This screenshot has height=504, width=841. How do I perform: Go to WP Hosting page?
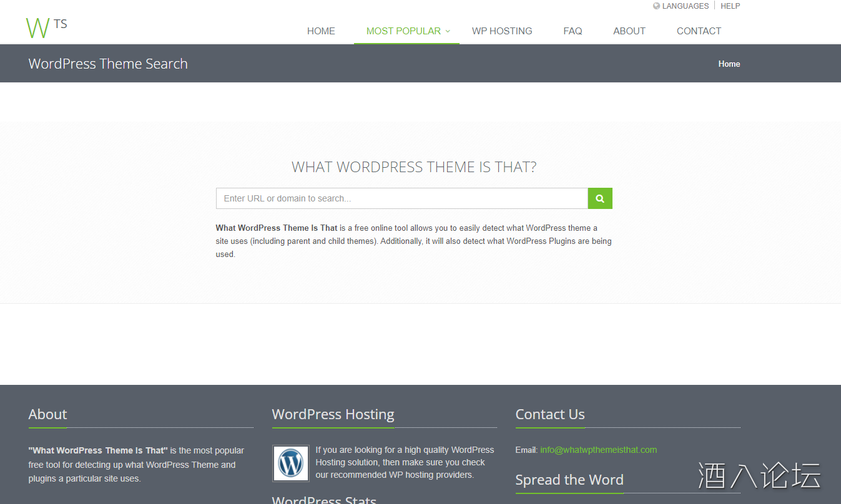(x=502, y=31)
